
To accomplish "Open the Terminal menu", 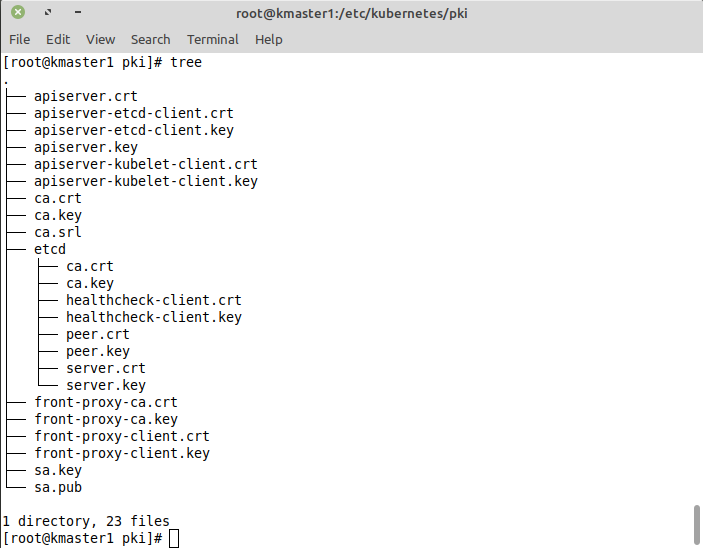I will [x=212, y=40].
